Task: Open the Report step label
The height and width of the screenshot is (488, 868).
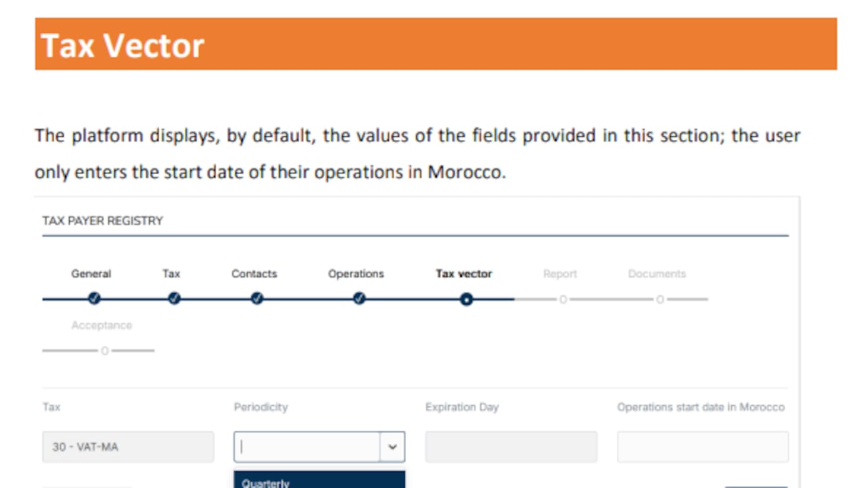Action: pyautogui.click(x=560, y=274)
